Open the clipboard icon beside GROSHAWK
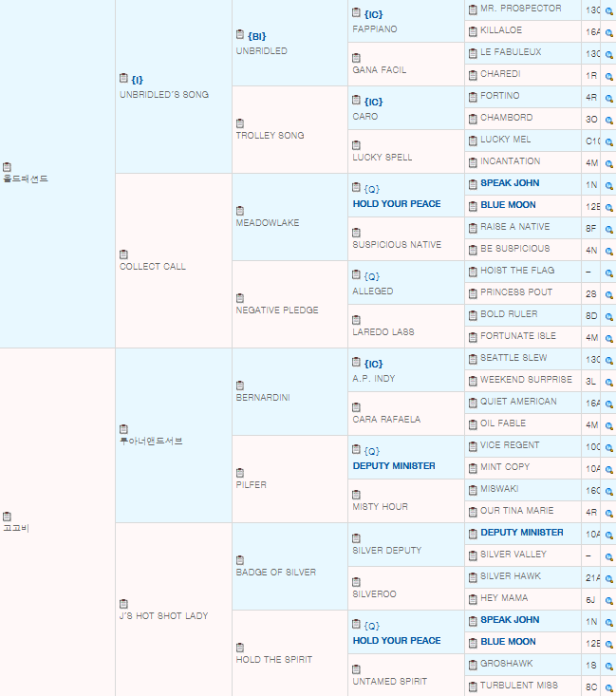 [x=473, y=664]
